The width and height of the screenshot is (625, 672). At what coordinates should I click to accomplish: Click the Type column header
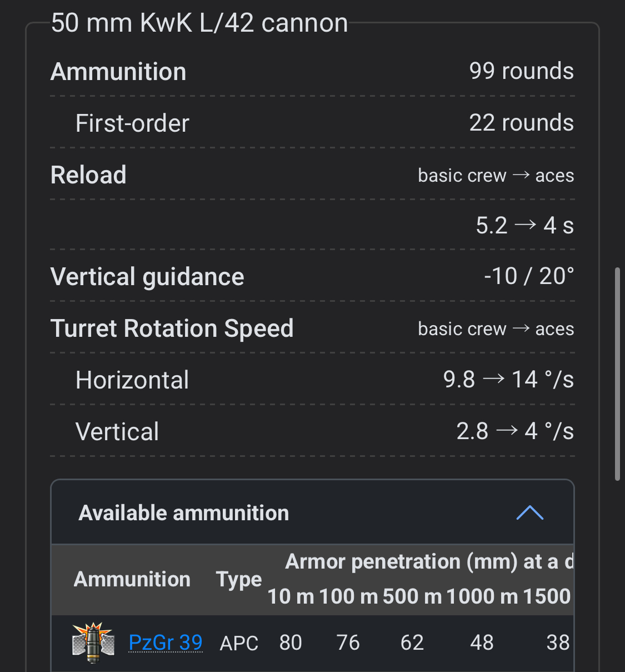pos(239,579)
